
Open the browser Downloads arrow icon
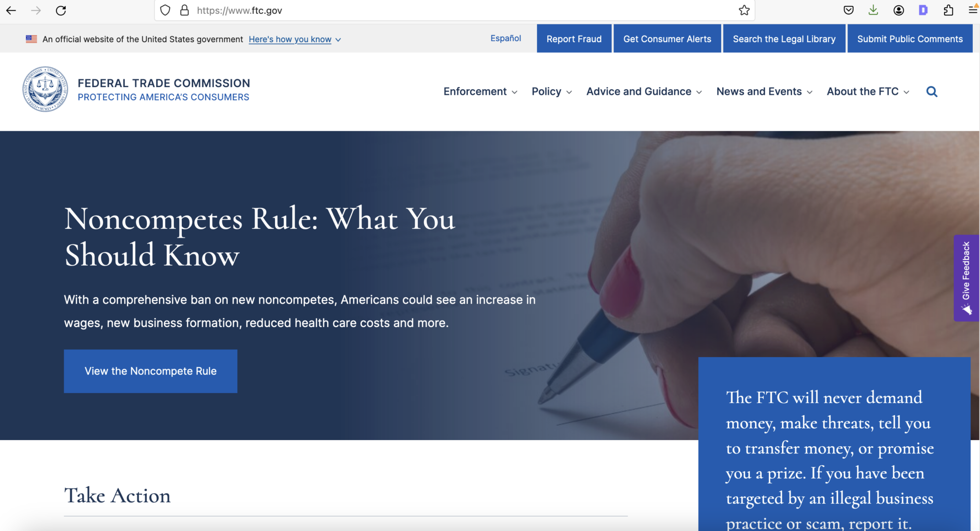click(x=873, y=11)
